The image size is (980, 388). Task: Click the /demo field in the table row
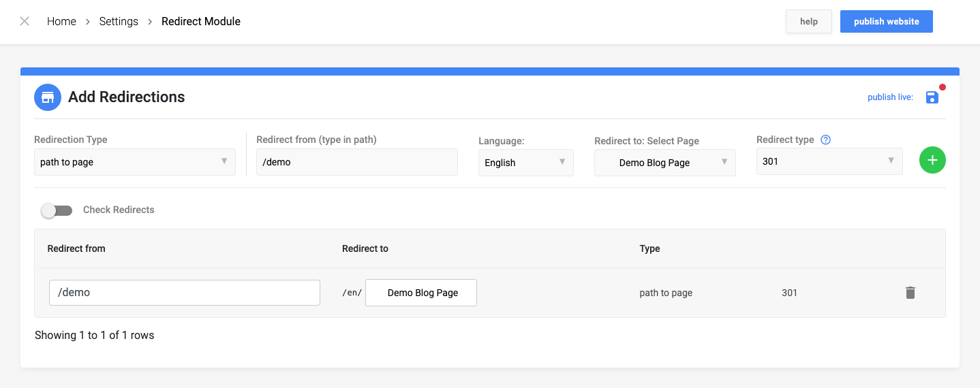(x=185, y=293)
